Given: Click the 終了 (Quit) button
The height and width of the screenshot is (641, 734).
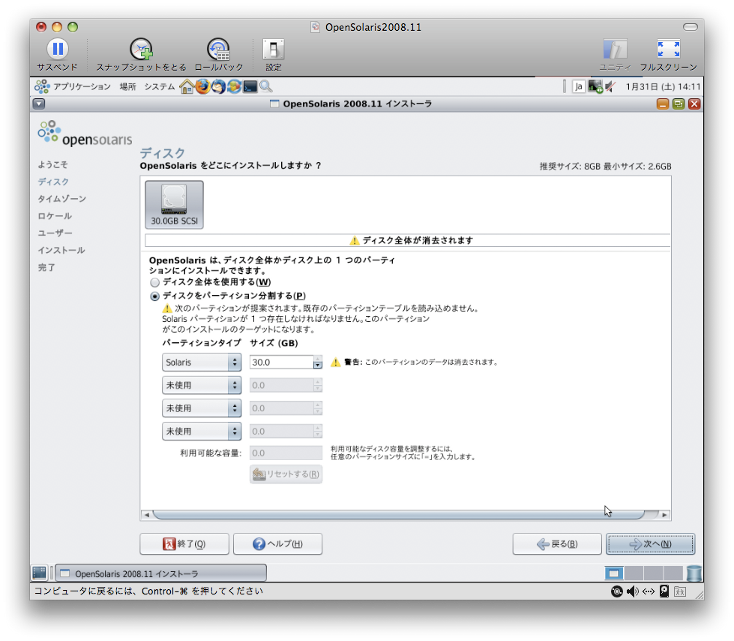Looking at the screenshot, I should (x=182, y=544).
